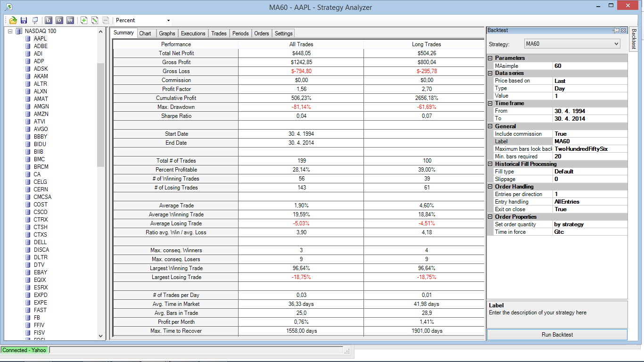The image size is (644, 362).
Task: Collapse the Order Handling section
Action: (490, 187)
